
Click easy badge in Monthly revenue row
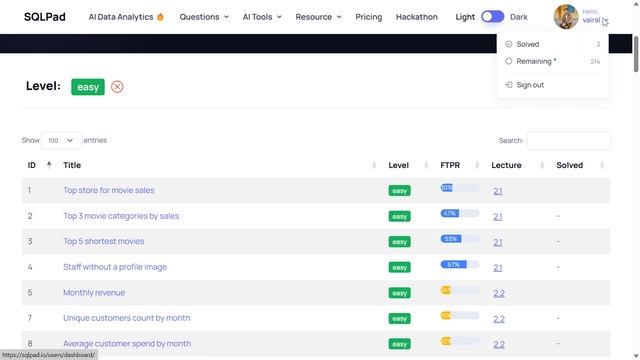click(399, 293)
